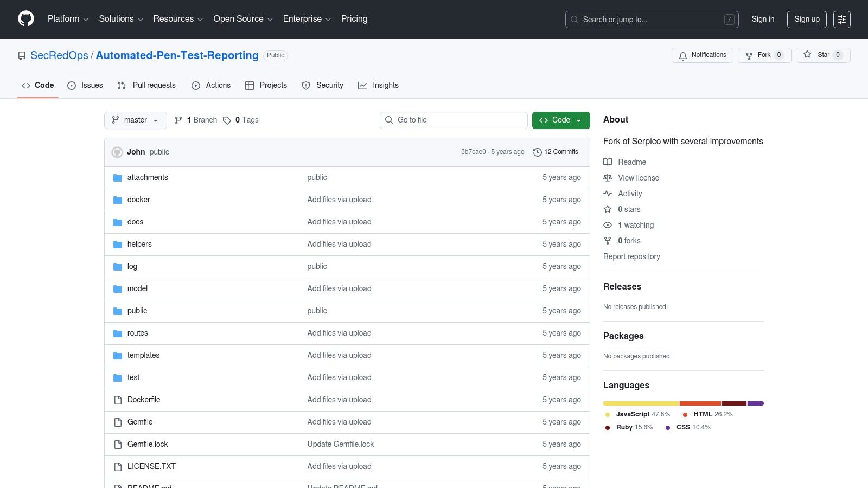Star this repository
The height and width of the screenshot is (488, 868).
pos(823,55)
